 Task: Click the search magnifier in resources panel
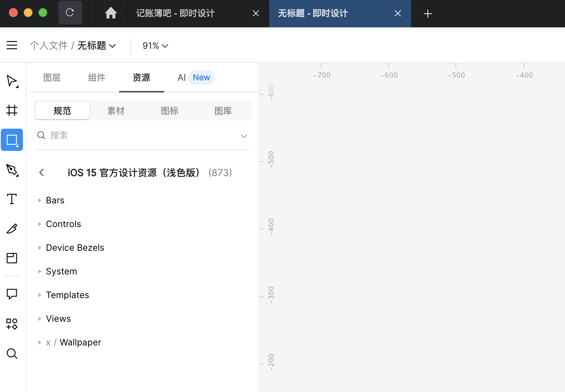(41, 135)
